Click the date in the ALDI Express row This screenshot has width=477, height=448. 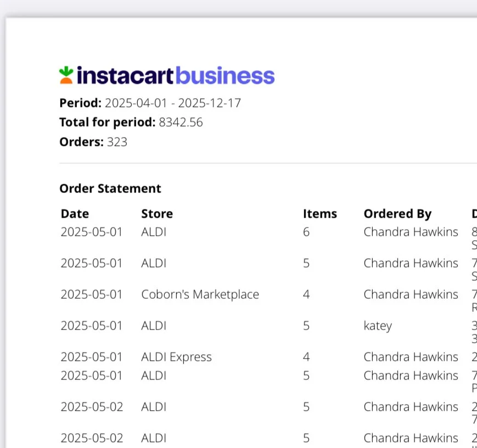pyautogui.click(x=92, y=357)
